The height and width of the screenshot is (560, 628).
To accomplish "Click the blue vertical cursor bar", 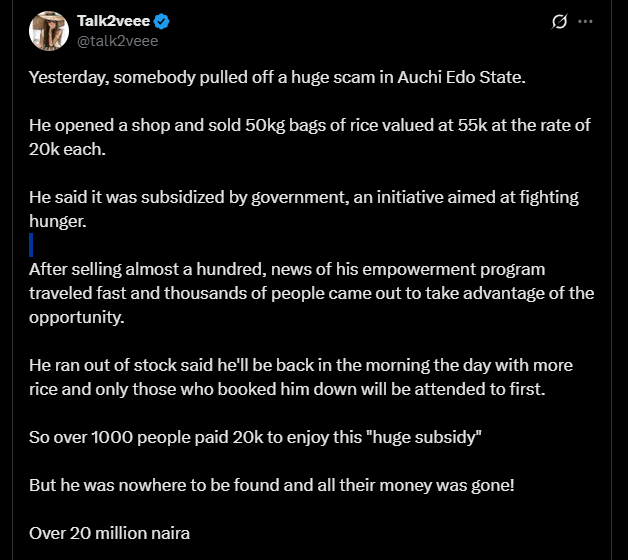I will (x=31, y=245).
